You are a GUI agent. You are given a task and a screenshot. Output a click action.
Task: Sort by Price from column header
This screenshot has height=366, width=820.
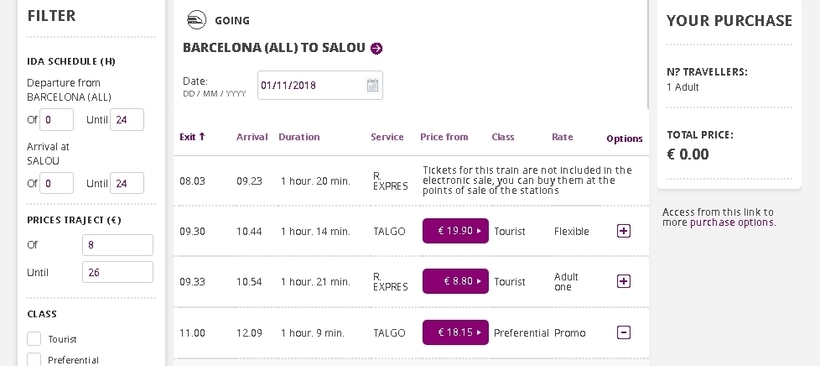(x=444, y=137)
